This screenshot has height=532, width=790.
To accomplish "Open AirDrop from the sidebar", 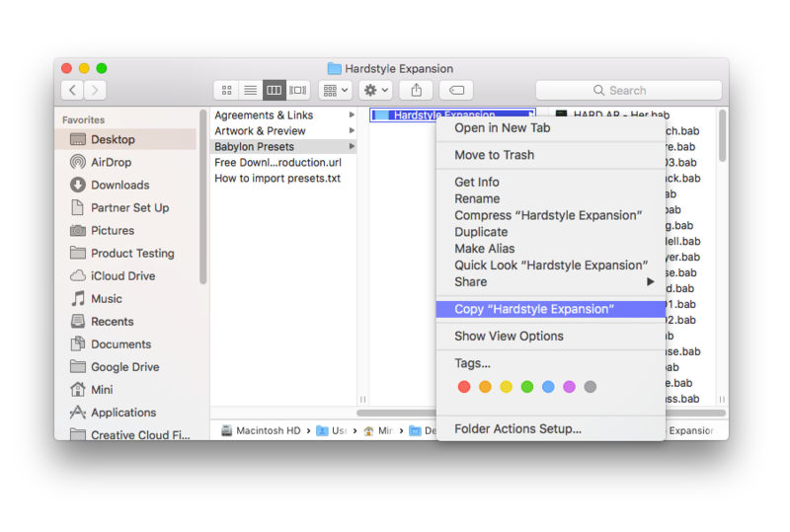I will [x=111, y=162].
